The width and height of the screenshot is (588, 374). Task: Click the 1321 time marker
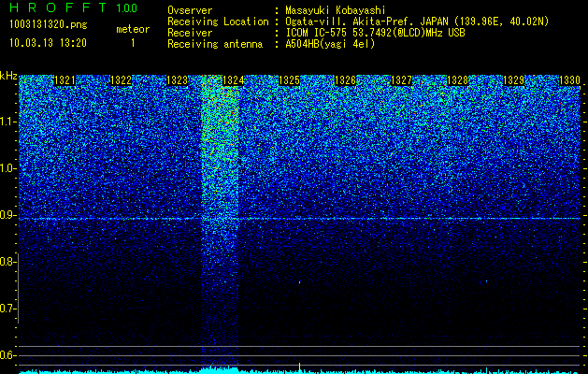pos(65,80)
